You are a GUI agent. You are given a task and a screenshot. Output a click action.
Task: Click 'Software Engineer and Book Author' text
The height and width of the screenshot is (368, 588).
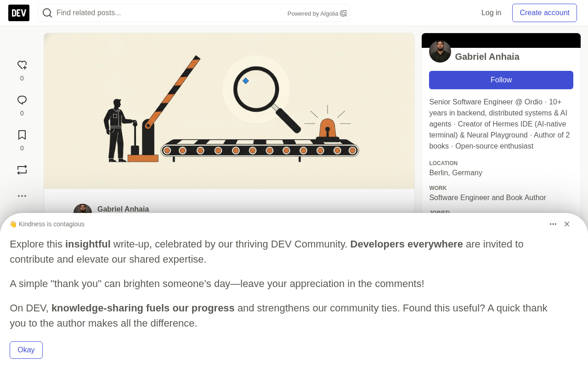click(487, 198)
